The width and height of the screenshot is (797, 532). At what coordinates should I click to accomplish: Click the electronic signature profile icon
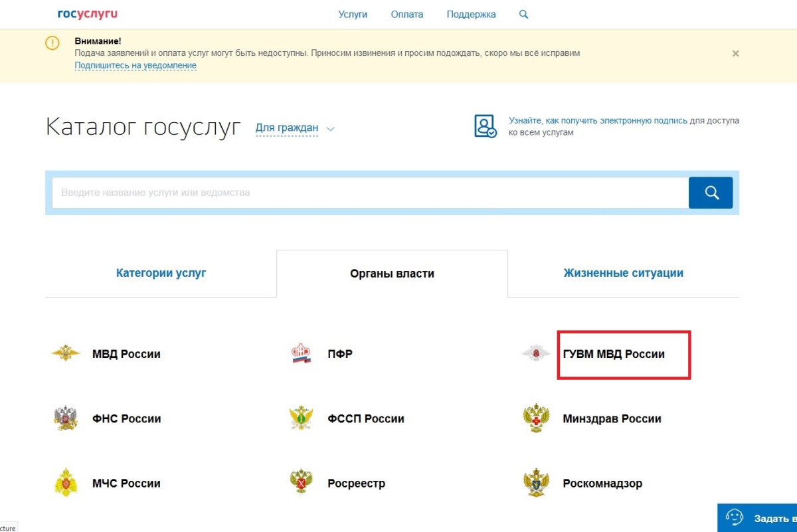[485, 126]
